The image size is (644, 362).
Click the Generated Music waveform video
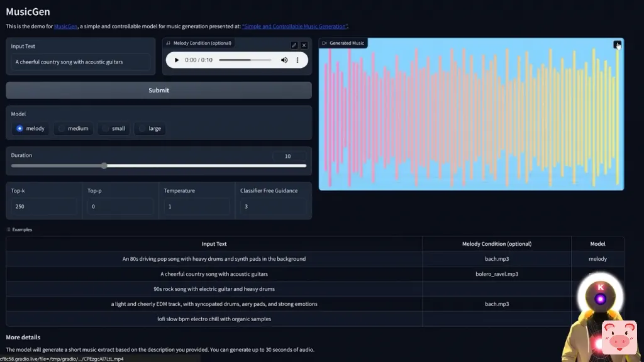471,114
